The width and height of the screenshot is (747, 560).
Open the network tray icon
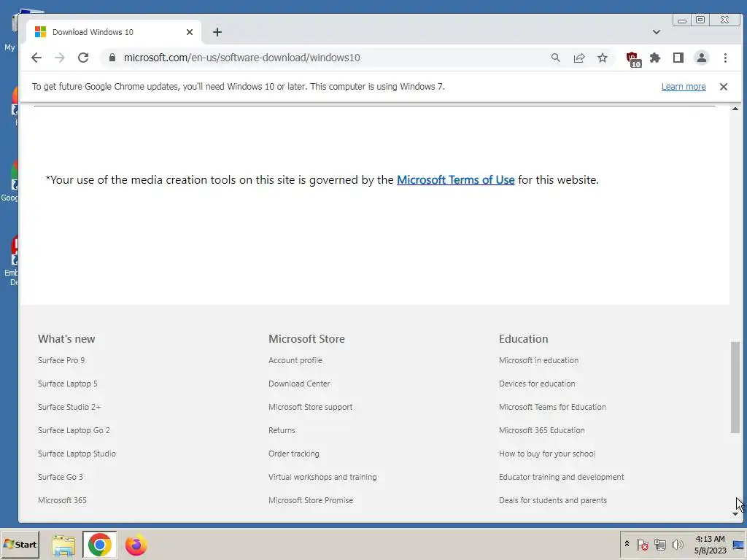tap(659, 544)
